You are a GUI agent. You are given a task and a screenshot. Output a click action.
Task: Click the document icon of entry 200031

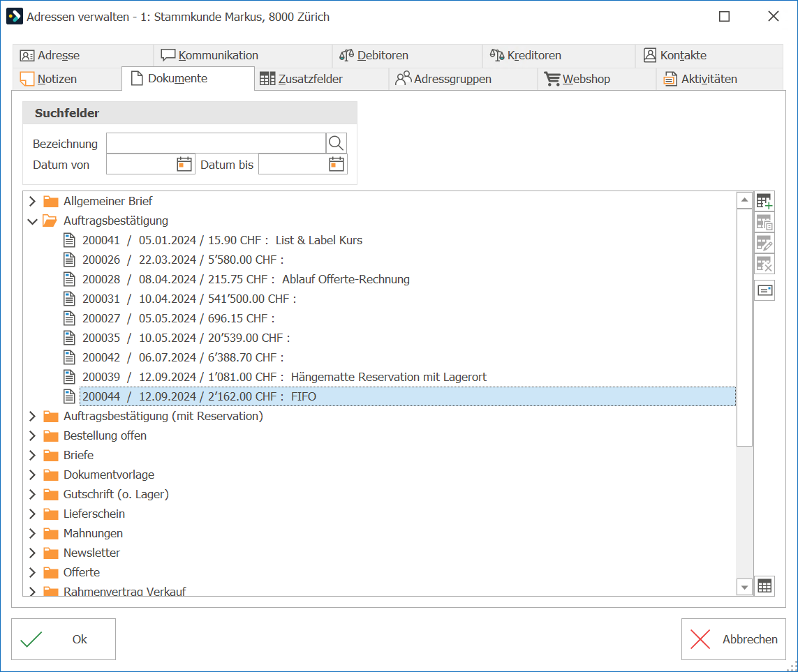pyautogui.click(x=69, y=299)
